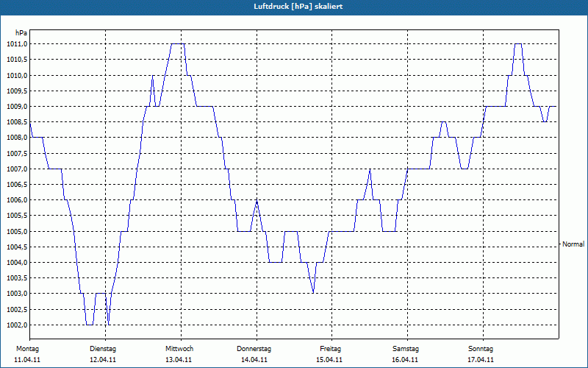The height and width of the screenshot is (368, 588).
Task: Click the 1003,0 y-axis label
Action: coord(17,294)
